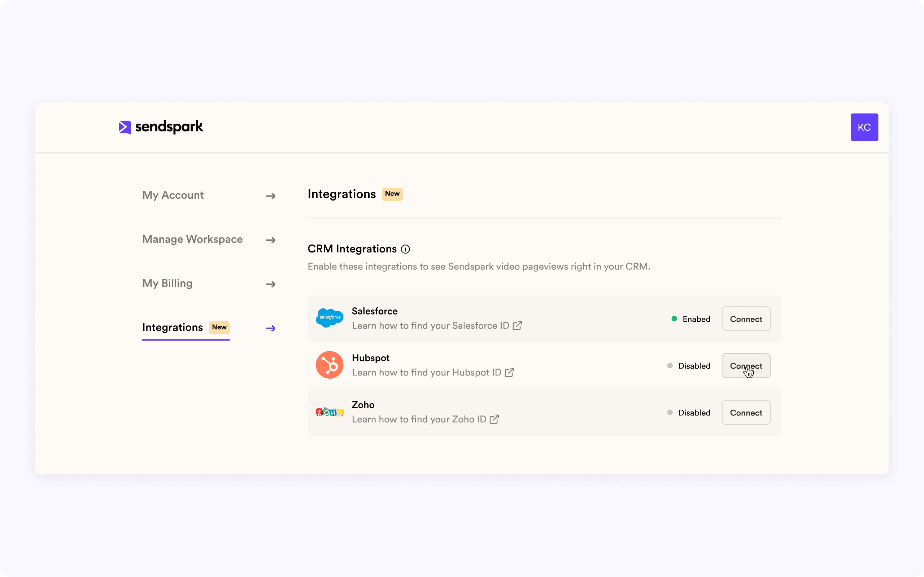924x577 pixels.
Task: Click the KC user avatar button
Action: [x=865, y=127]
